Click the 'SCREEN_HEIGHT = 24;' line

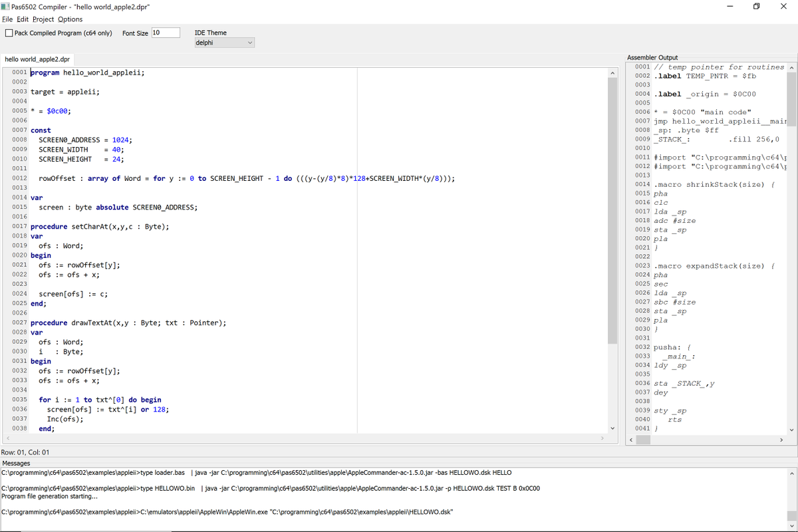pos(81,160)
